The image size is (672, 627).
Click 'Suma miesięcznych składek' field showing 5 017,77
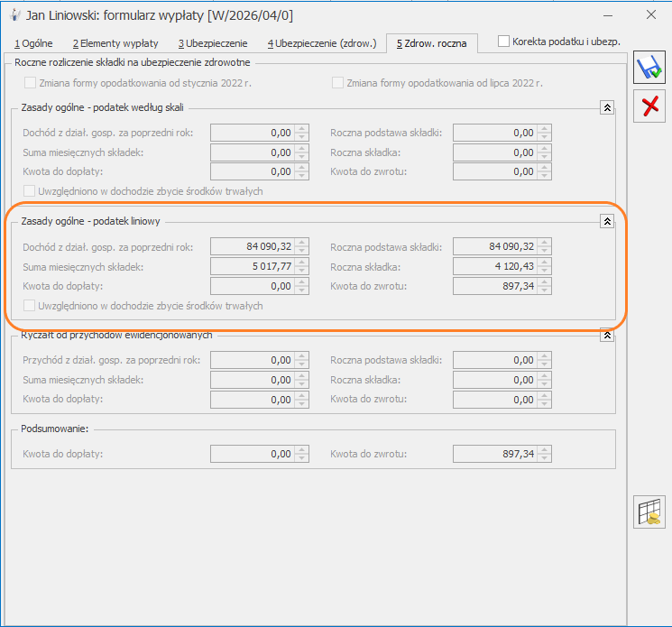[x=252, y=266]
